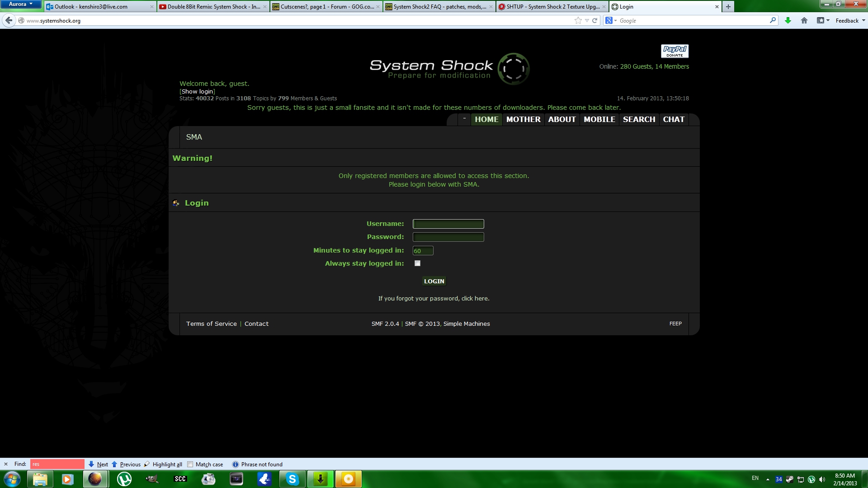Click the Show login link
Image resolution: width=868 pixels, height=488 pixels.
tap(198, 91)
